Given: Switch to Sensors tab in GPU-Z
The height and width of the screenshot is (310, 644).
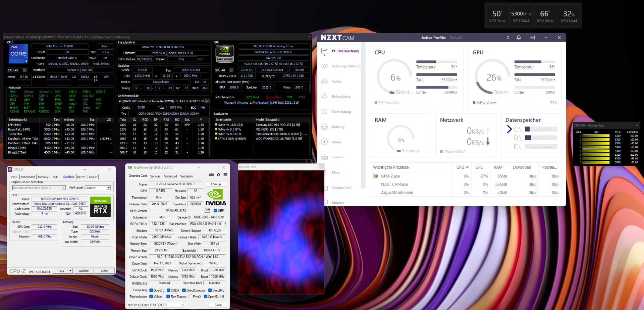Looking at the screenshot, I should (x=155, y=176).
